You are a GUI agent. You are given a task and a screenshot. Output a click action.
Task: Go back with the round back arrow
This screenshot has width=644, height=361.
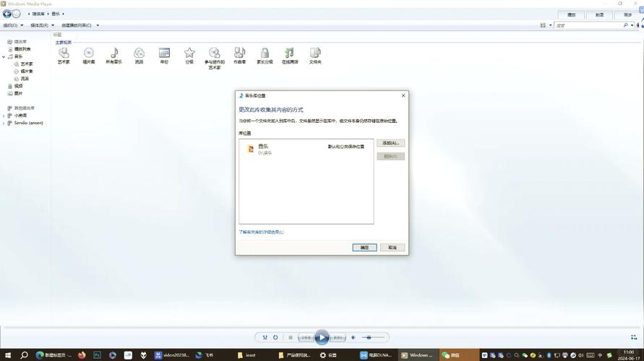[x=7, y=14]
